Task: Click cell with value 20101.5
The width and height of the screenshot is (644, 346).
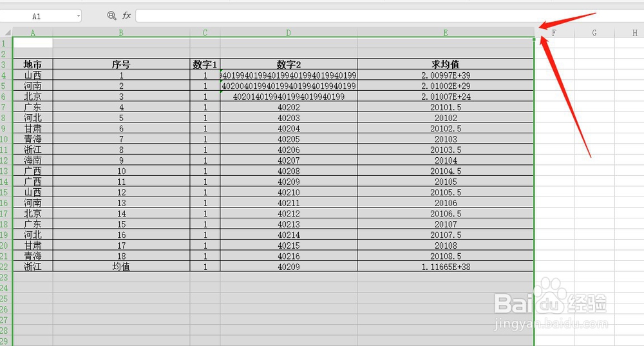Action: (x=446, y=107)
